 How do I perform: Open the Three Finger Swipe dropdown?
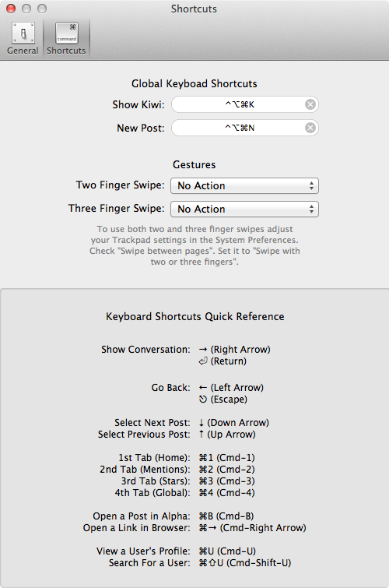point(244,209)
